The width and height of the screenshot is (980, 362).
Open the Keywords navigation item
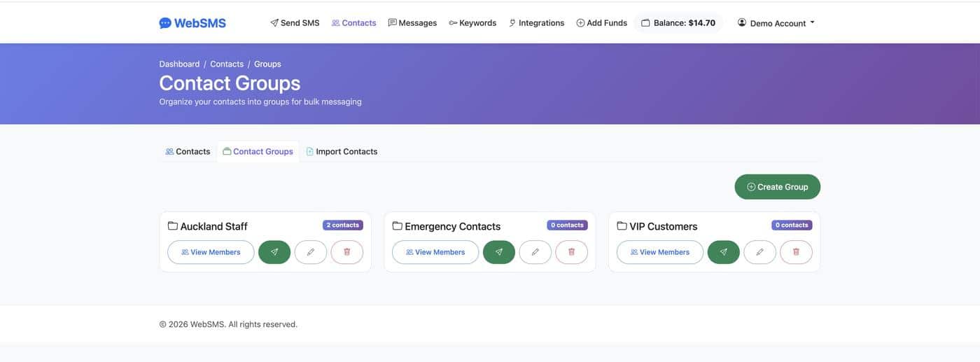472,23
